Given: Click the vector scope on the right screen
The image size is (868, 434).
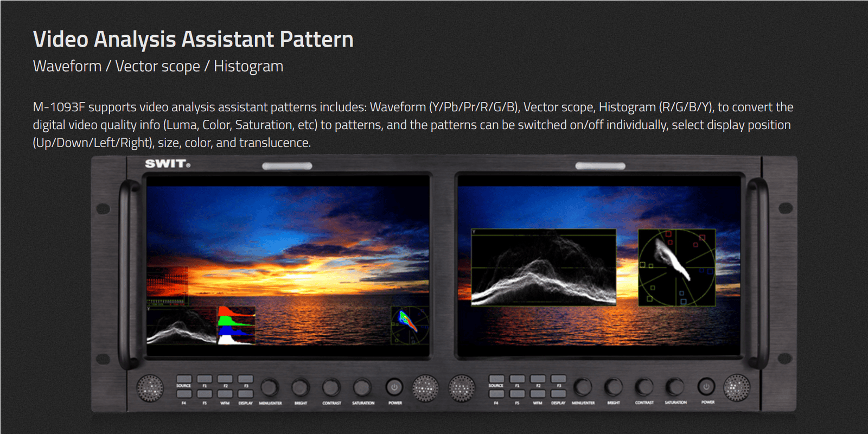Looking at the screenshot, I should (x=676, y=267).
